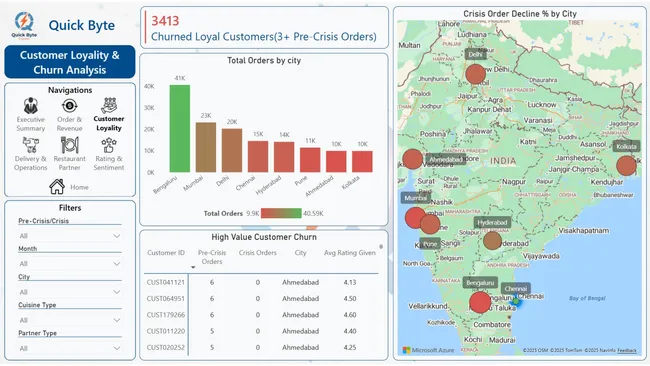650x366 pixels.
Task: Select row CUST011220 in churn table
Action: tap(261, 331)
